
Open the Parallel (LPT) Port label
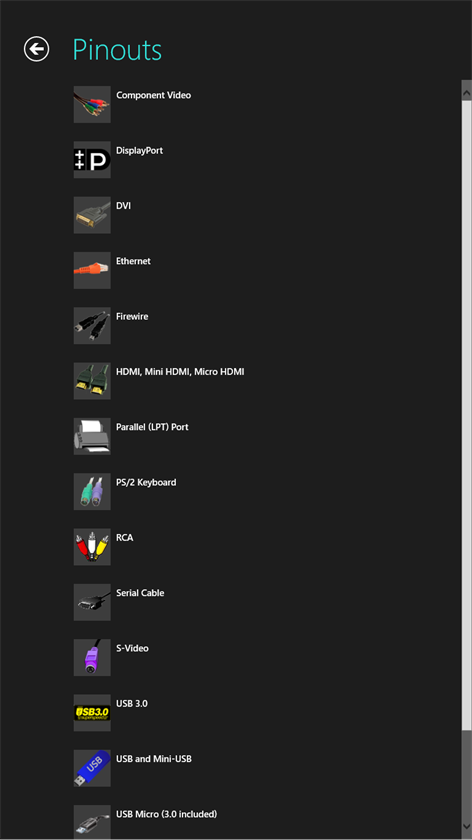152,427
